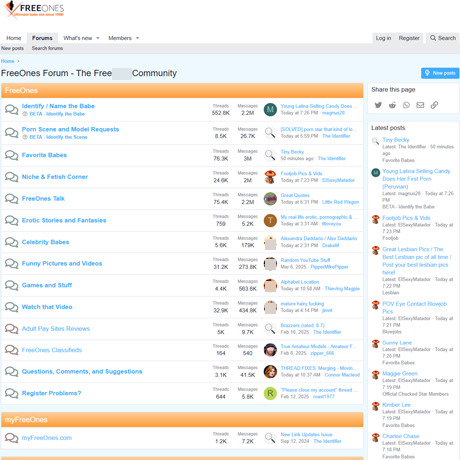Screen dimensions: 460x460
Task: Open Random YouTube Stuff latest thread
Action: coord(305,260)
